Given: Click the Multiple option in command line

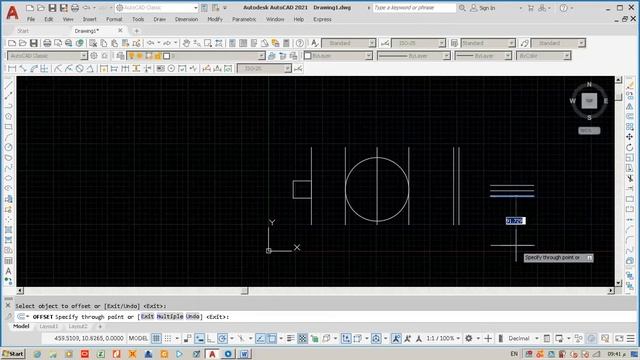Looking at the screenshot, I should [170, 316].
